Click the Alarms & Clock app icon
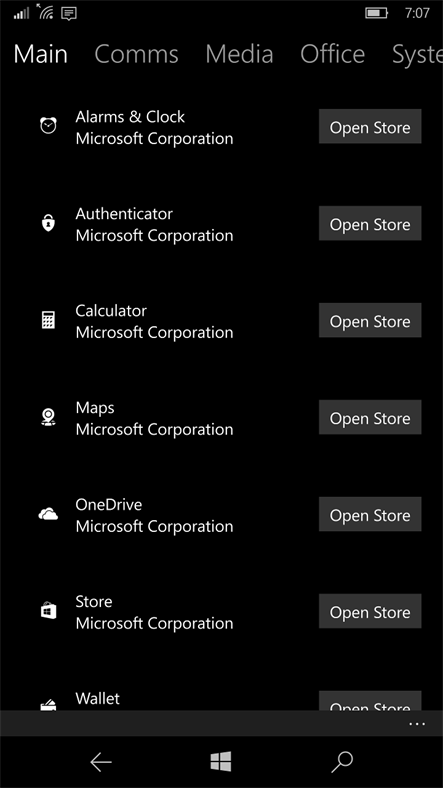This screenshot has width=443, height=788. 48,126
